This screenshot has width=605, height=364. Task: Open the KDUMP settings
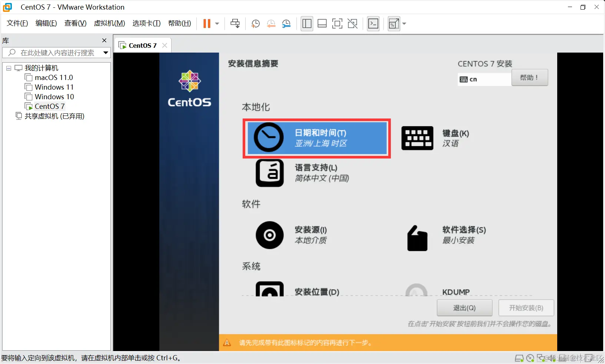point(438,290)
